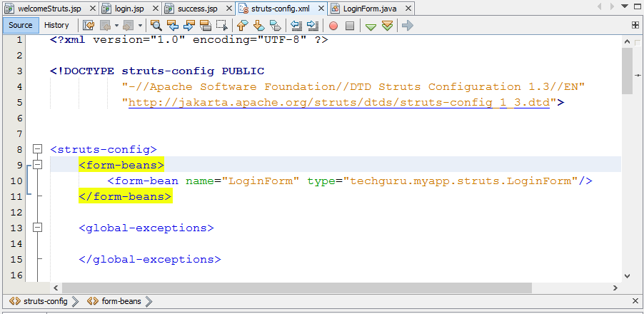Open the struts-config DTD URL link

(339, 102)
